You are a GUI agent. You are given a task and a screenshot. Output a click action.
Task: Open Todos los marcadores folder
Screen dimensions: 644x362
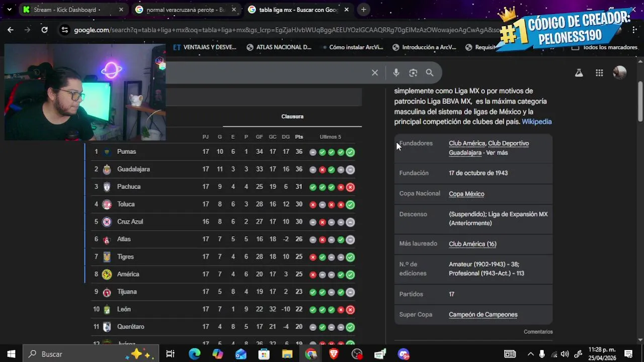click(x=606, y=47)
